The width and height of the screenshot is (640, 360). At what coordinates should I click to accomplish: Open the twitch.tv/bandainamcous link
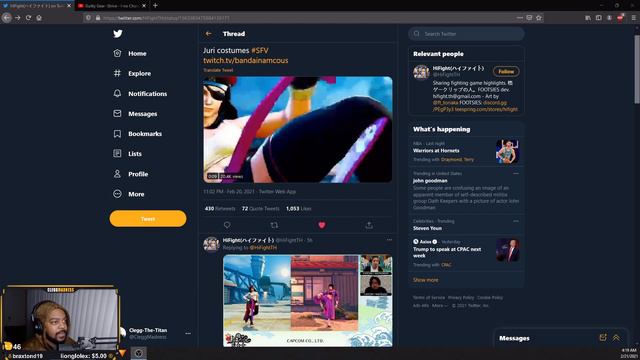246,60
